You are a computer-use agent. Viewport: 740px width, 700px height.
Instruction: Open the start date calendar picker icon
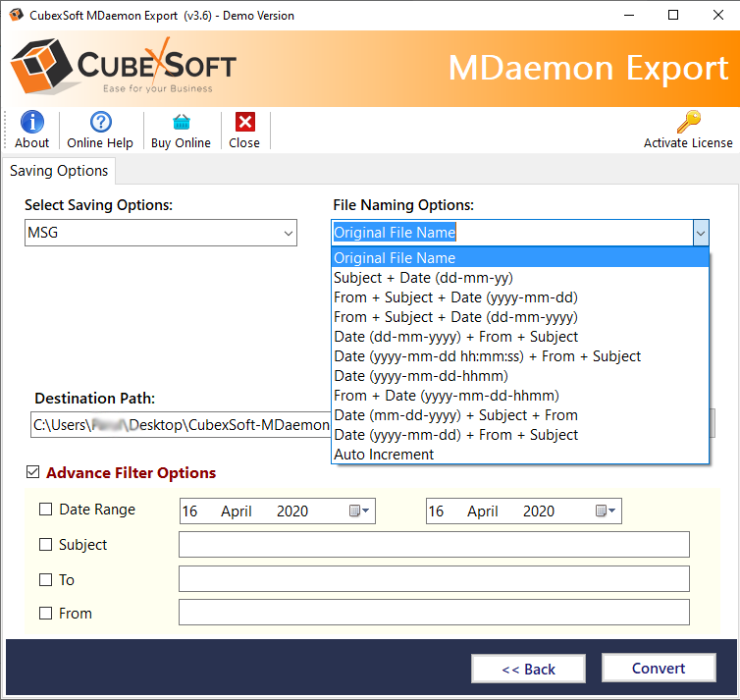(x=359, y=511)
